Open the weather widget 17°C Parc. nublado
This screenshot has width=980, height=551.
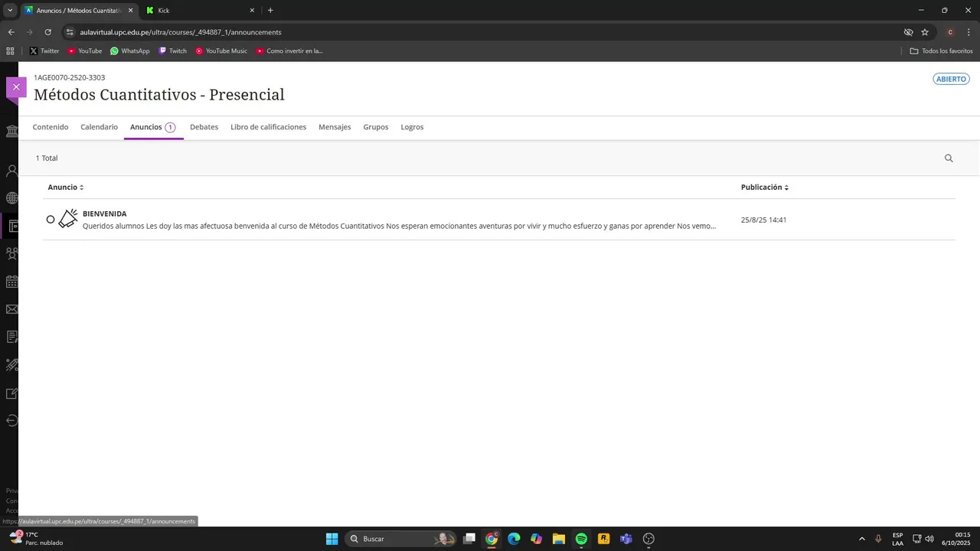click(36, 539)
